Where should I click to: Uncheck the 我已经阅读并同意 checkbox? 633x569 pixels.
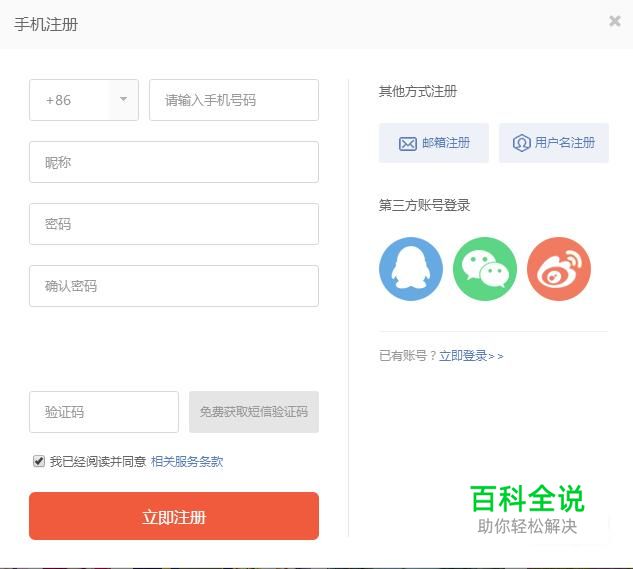pyautogui.click(x=39, y=461)
